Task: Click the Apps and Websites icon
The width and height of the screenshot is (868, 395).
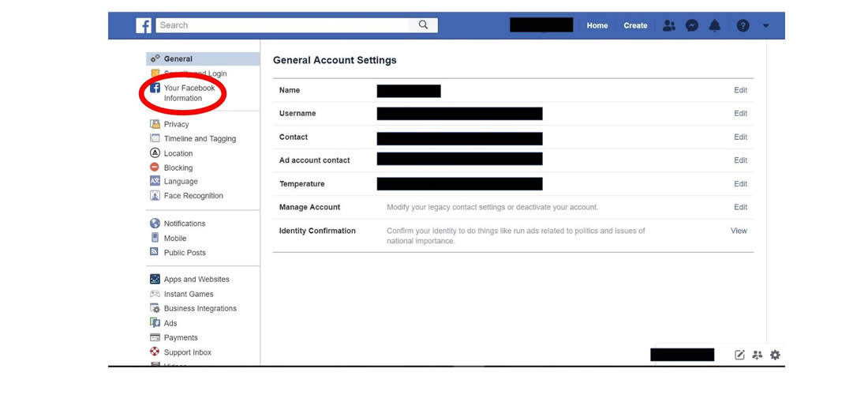Action: [x=155, y=279]
